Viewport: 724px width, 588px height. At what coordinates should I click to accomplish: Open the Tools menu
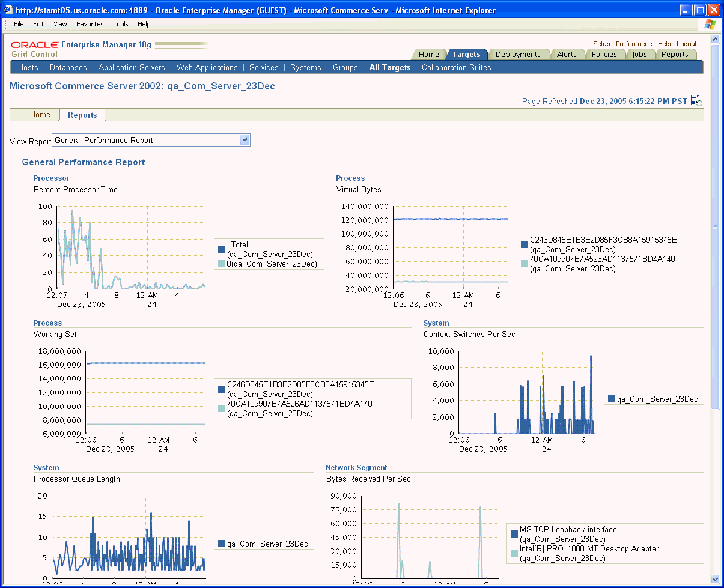click(121, 24)
